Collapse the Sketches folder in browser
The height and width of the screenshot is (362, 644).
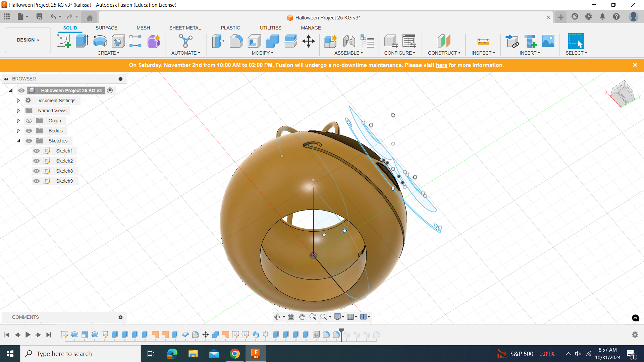(x=18, y=140)
